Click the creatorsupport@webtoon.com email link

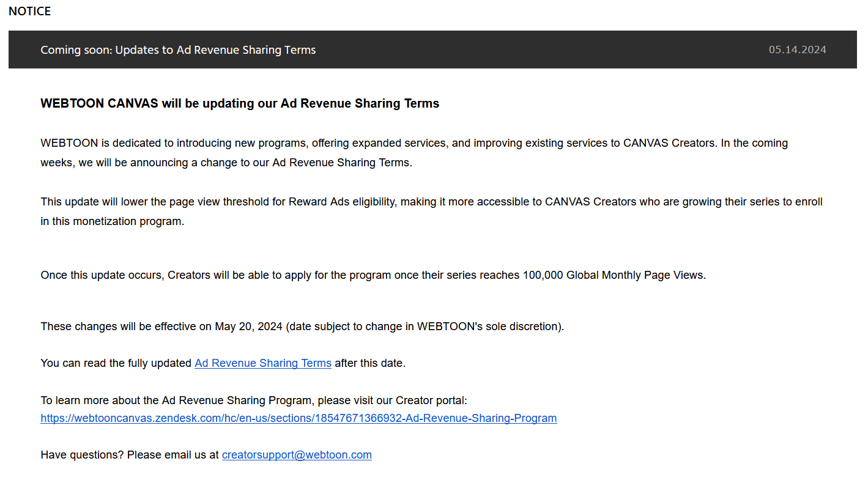point(297,455)
